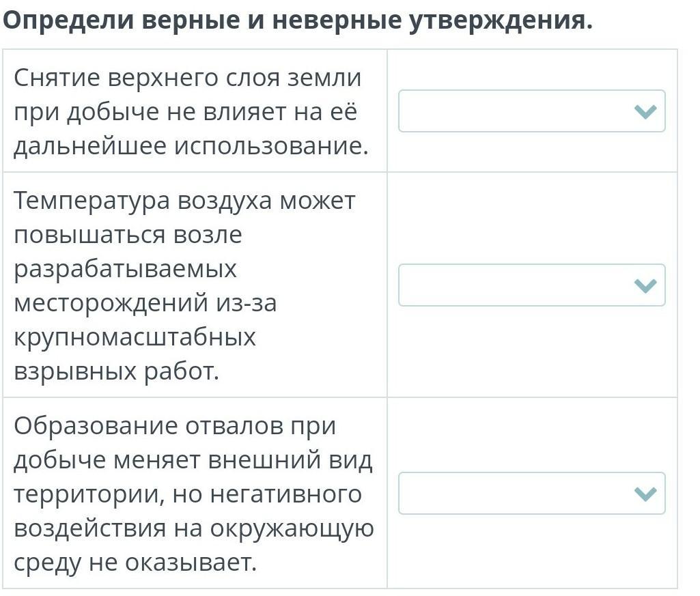The width and height of the screenshot is (700, 596).
Task: Click the text line 'добыче меняет внешний вид'
Action: click(193, 460)
